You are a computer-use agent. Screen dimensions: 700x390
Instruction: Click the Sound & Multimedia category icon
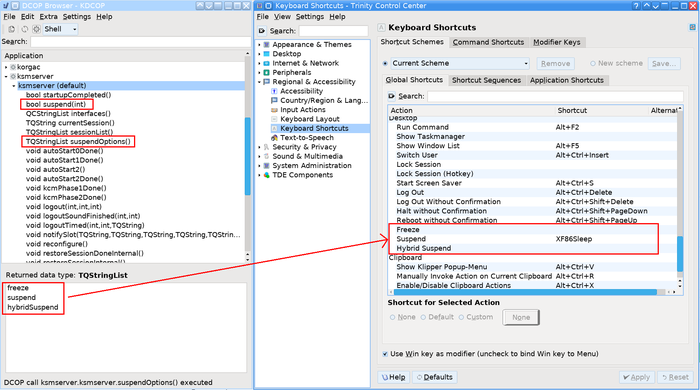(267, 156)
